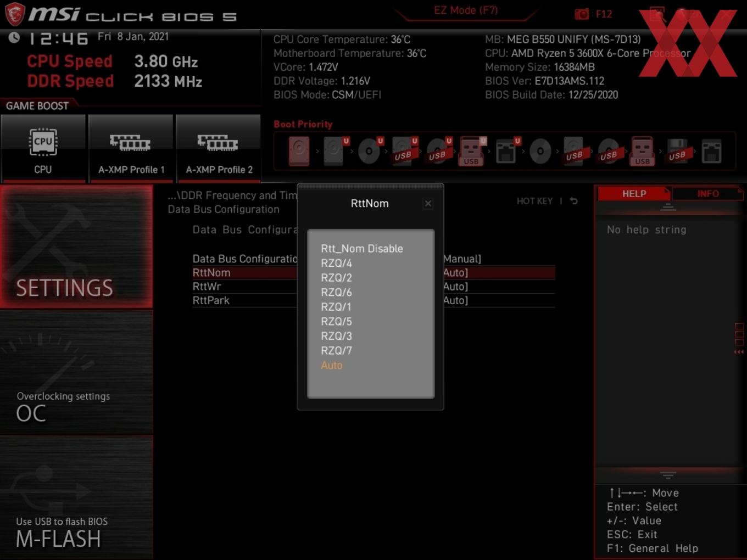This screenshot has height=560, width=747.
Task: Click the Boot Priority label
Action: pos(303,124)
